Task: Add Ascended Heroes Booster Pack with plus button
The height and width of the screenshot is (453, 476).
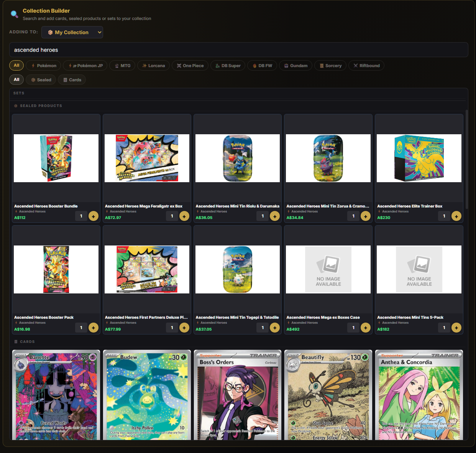Action: click(94, 328)
